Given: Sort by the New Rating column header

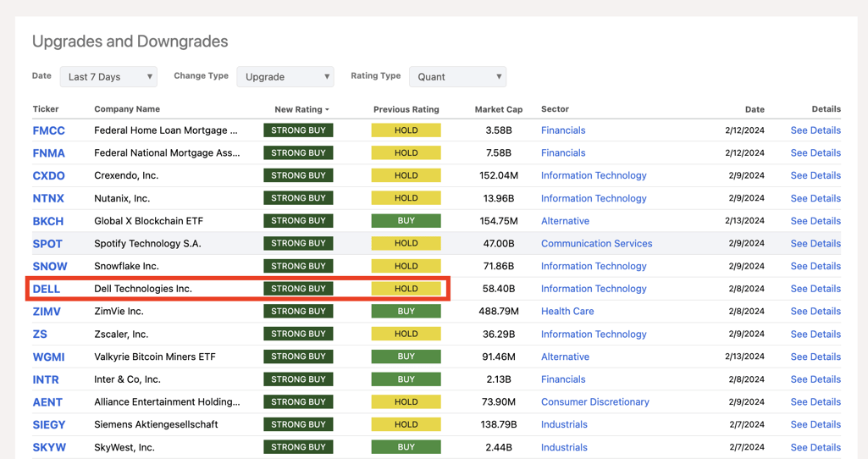Looking at the screenshot, I should pyautogui.click(x=301, y=109).
